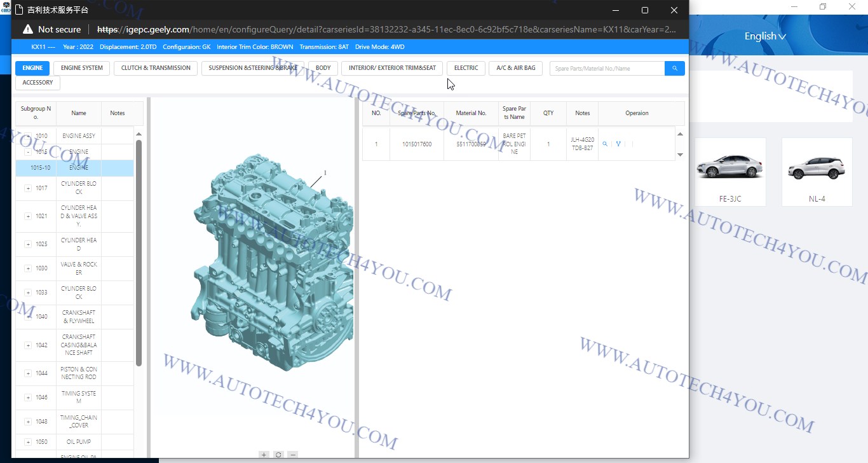Zoom out the engine diagram with minus icon
Image resolution: width=868 pixels, height=463 pixels.
coord(293,455)
